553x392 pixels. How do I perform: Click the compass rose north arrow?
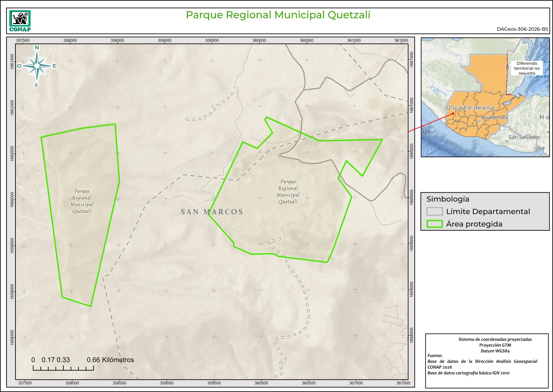(37, 66)
